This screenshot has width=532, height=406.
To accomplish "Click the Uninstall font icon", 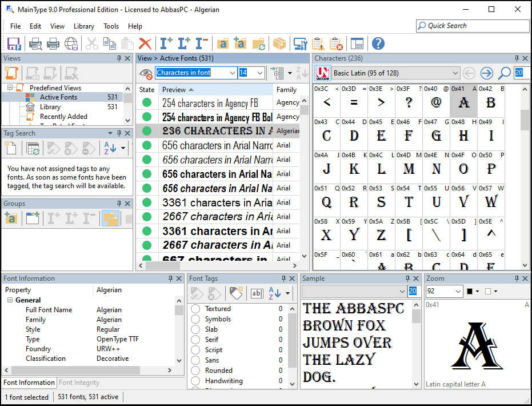I will 202,43.
